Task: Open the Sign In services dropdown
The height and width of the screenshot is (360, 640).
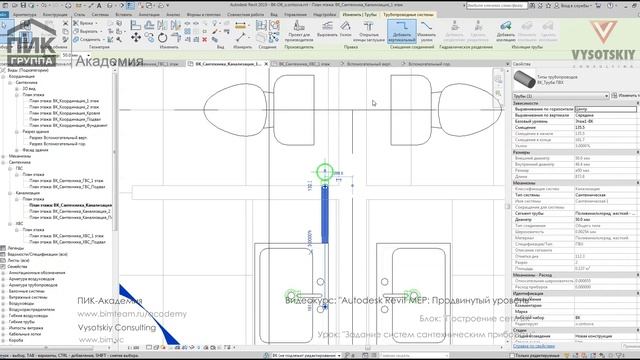Action: [591, 6]
